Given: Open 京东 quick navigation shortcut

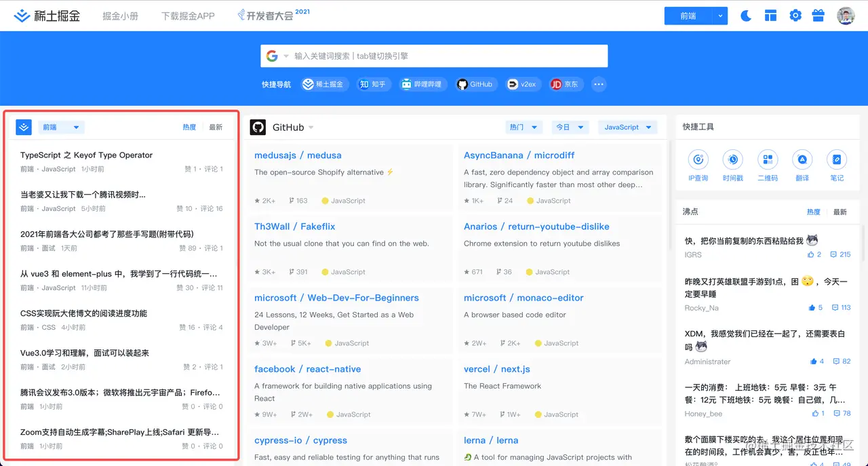Looking at the screenshot, I should pyautogui.click(x=565, y=84).
